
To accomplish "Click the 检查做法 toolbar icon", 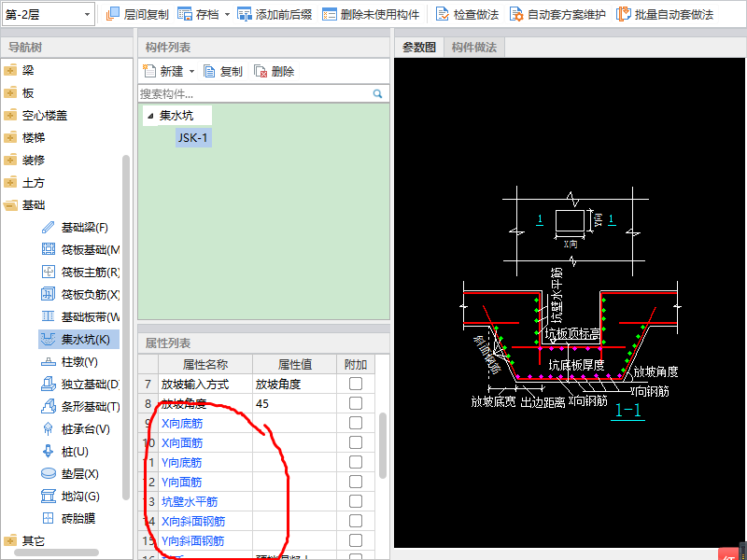I will (443, 14).
